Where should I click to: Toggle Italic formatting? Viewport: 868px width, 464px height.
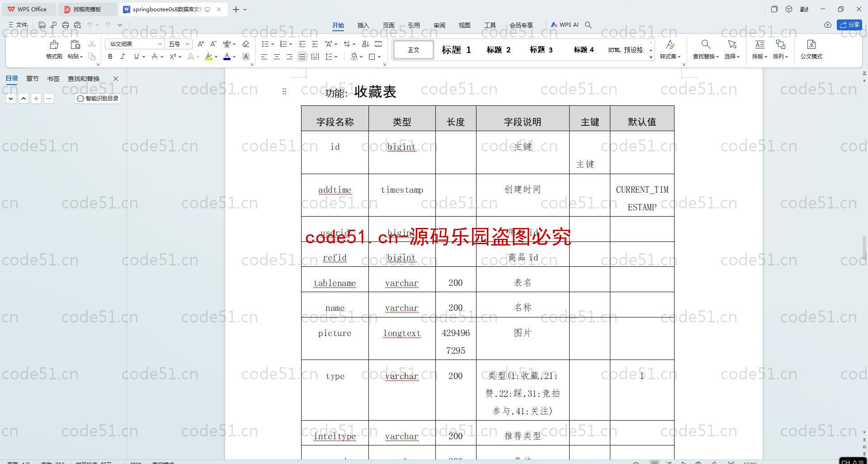(123, 57)
